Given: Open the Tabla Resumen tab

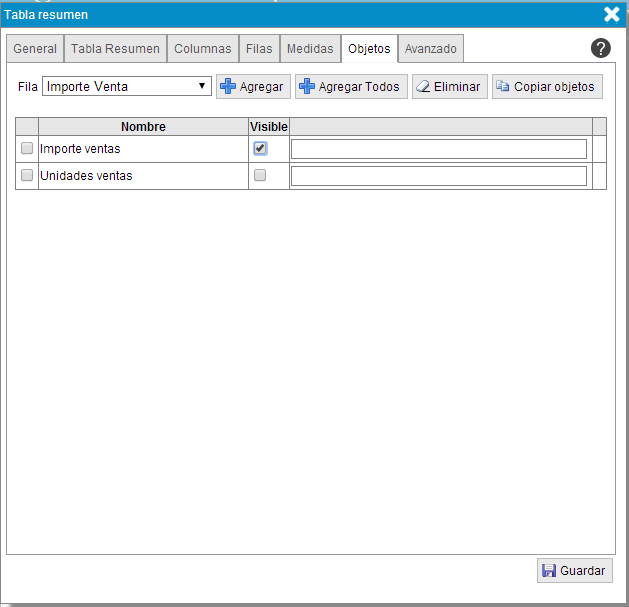Looking at the screenshot, I should (x=115, y=48).
